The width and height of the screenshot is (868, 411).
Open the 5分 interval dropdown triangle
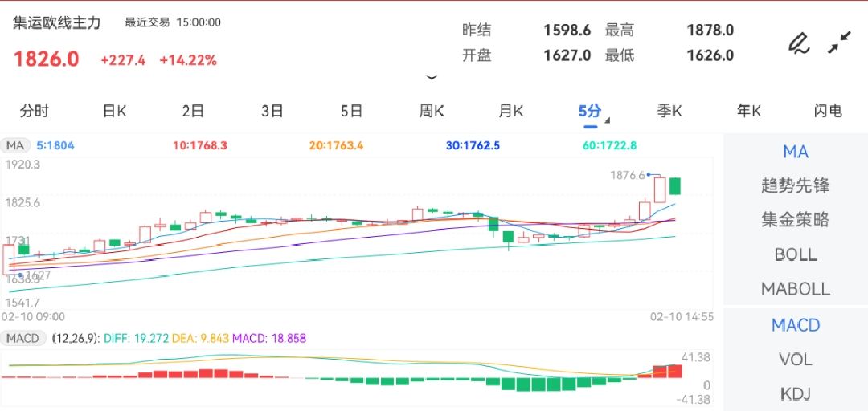[x=607, y=120]
